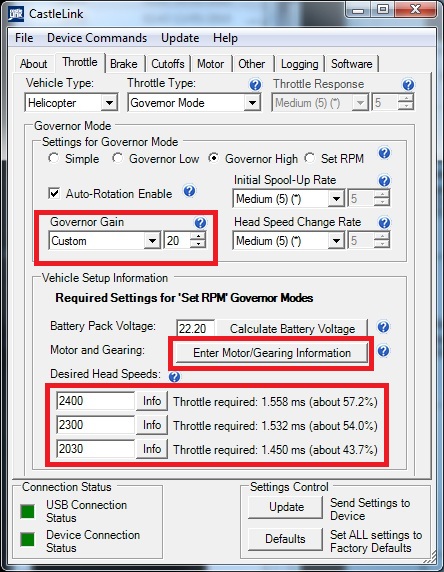This screenshot has width=444, height=572.
Task: Select the Governor Low radio button
Action: [117, 158]
